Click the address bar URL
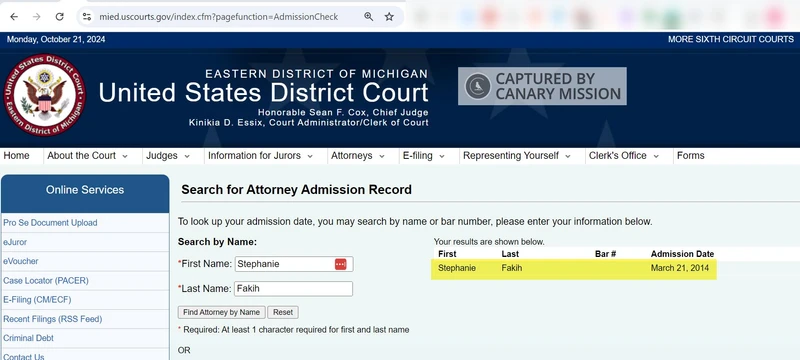Viewport: 800px width, 360px height. point(218,17)
